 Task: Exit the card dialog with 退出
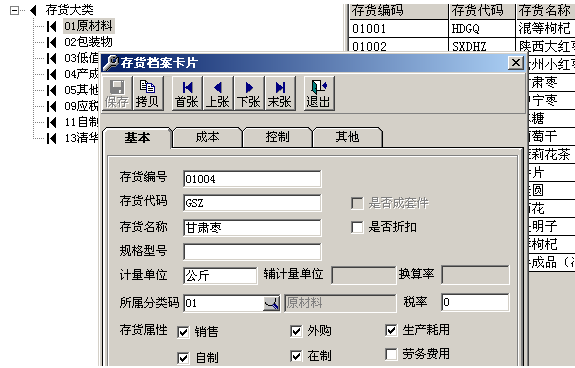tap(319, 93)
